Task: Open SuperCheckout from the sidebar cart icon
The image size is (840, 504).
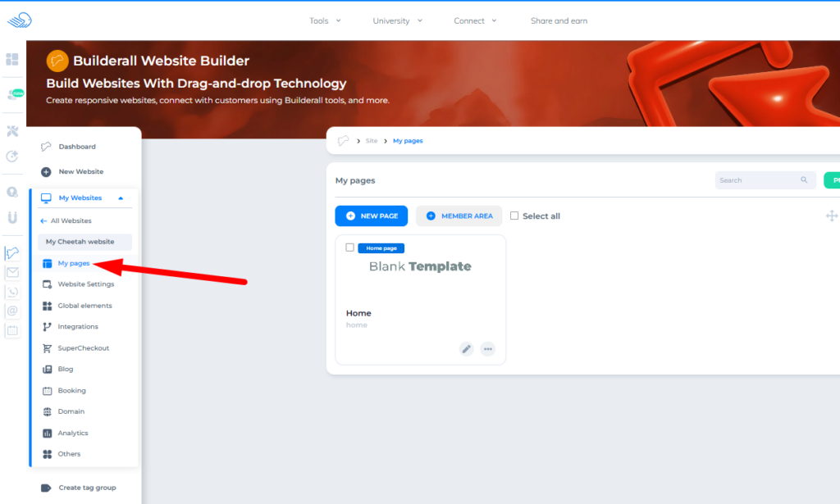Action: pyautogui.click(x=48, y=348)
